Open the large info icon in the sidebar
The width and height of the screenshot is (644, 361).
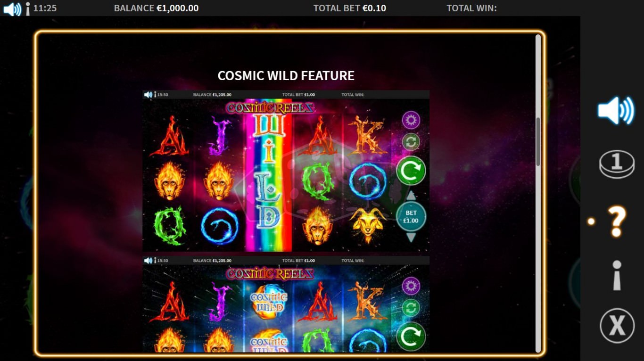click(617, 275)
